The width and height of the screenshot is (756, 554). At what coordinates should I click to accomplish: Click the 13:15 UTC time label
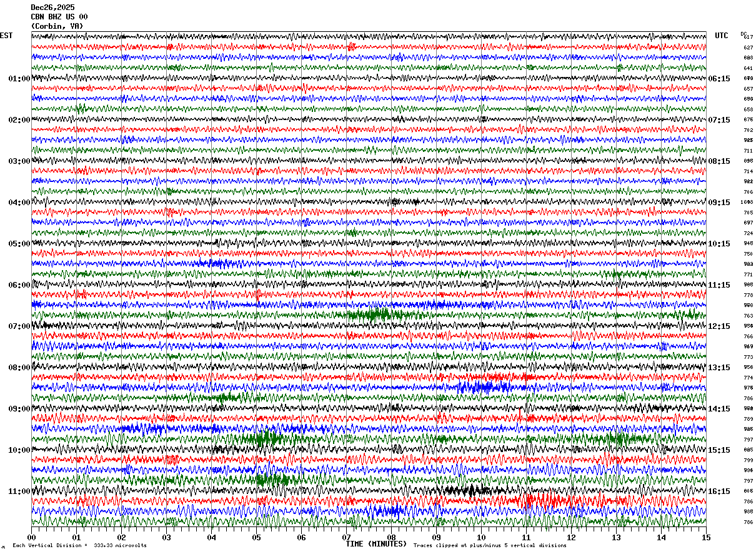coord(720,368)
